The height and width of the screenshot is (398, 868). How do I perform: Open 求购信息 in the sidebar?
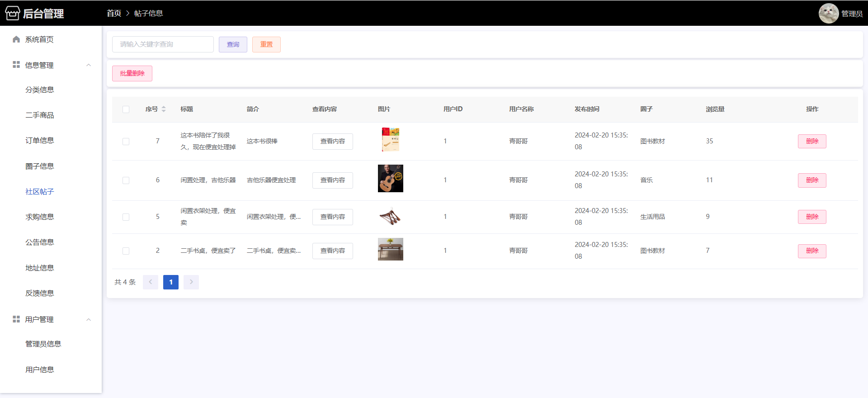40,217
